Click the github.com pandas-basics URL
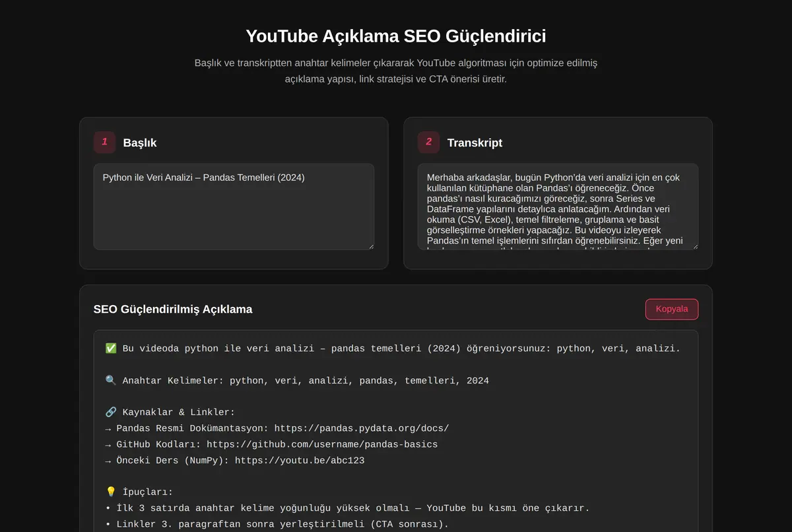Viewport: 792px width, 532px height. tap(322, 444)
